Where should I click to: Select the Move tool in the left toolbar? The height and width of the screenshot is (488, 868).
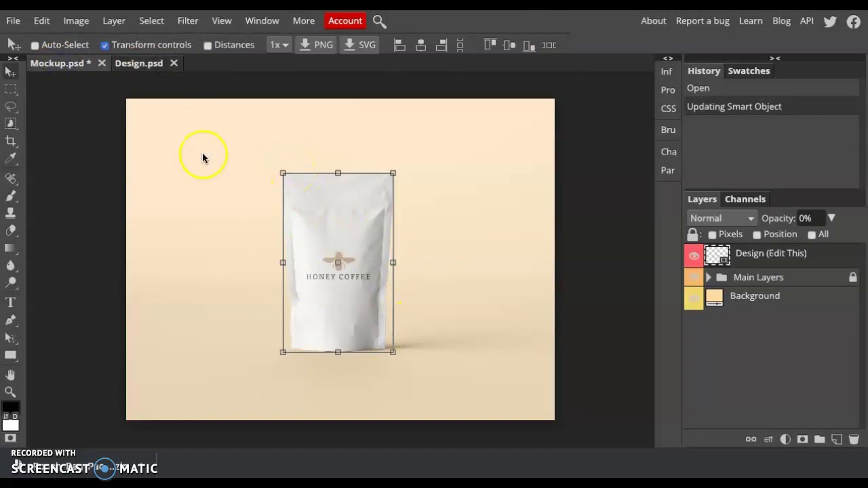click(10, 72)
